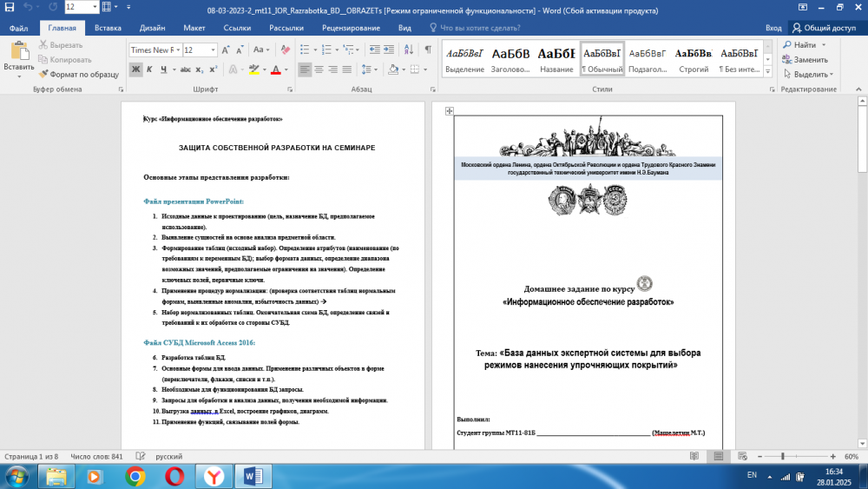Click the Clear Formatting eraser icon
The image size is (868, 489).
pos(284,50)
